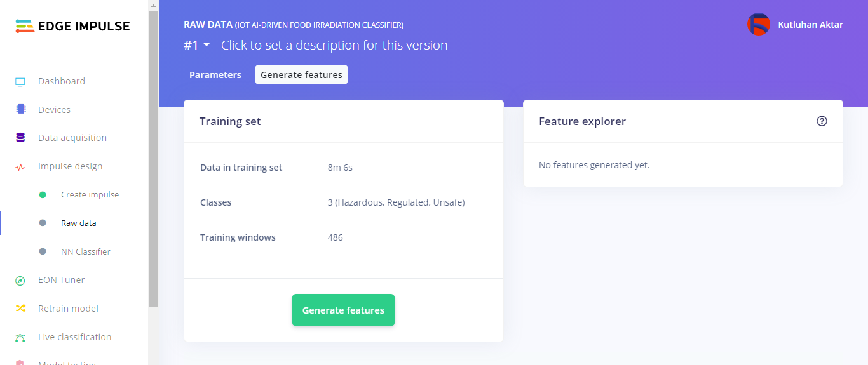868x365 pixels.
Task: Open the version #1 dropdown arrow
Action: coord(207,44)
